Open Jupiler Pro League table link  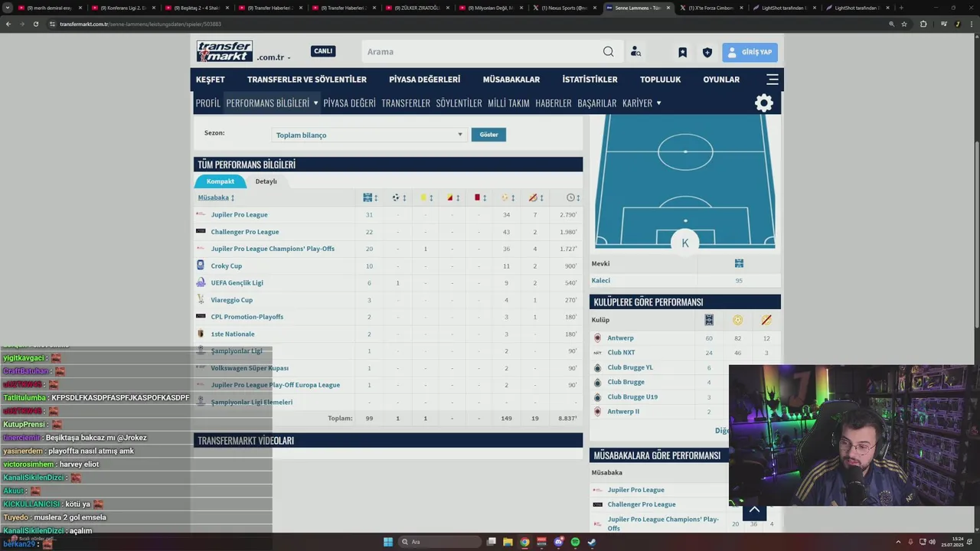point(239,215)
